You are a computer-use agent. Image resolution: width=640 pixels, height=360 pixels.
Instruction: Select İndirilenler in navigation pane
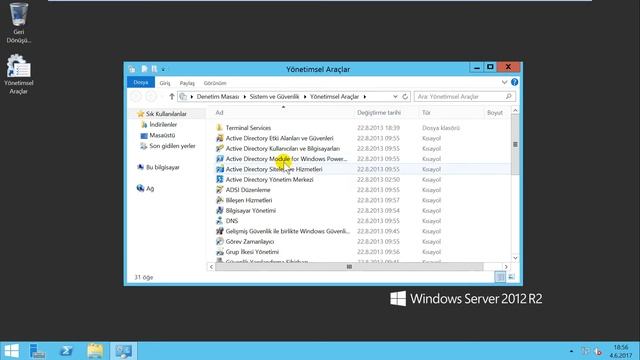click(x=163, y=124)
